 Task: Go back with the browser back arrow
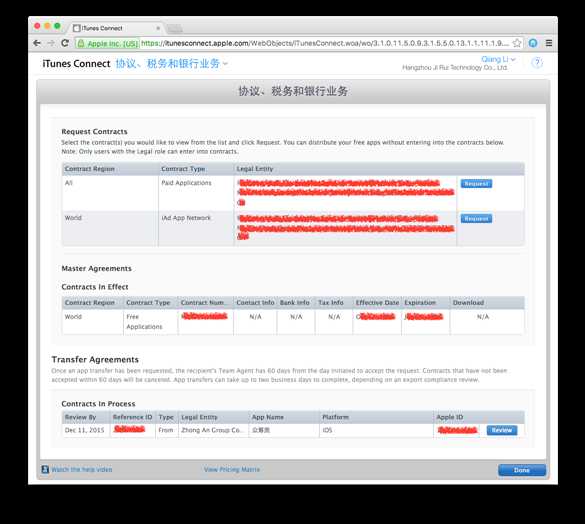37,43
